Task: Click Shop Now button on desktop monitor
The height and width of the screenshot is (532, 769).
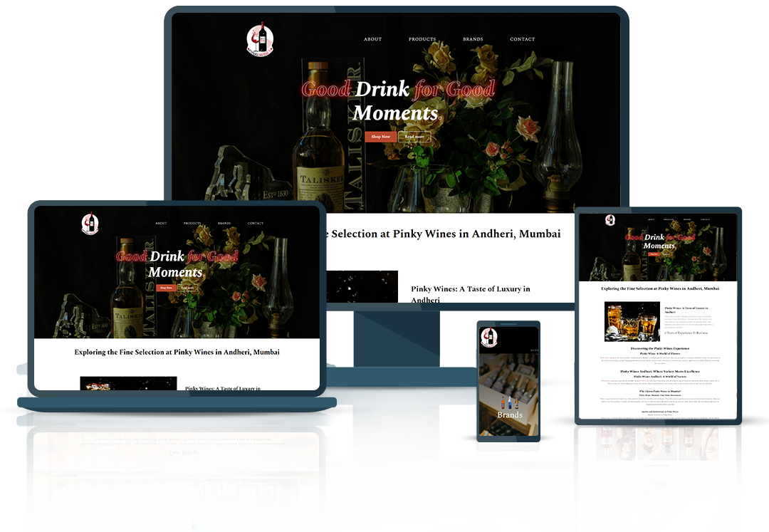Action: click(380, 136)
